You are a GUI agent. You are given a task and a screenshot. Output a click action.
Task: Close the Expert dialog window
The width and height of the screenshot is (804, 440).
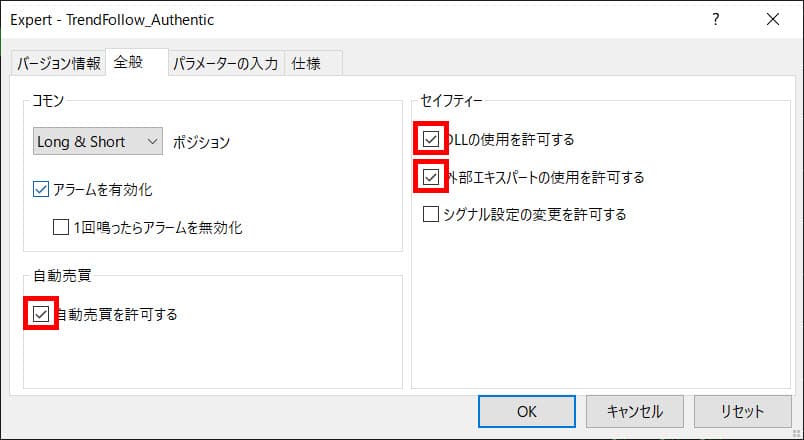[772, 19]
